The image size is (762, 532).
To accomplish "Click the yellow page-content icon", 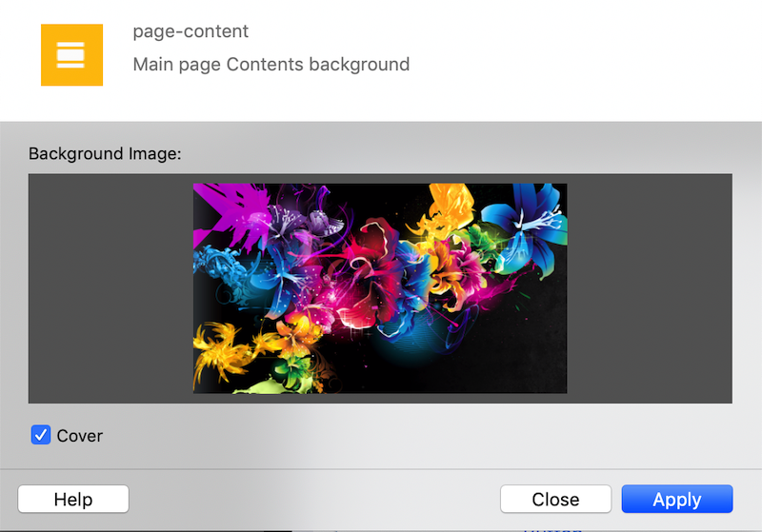I will [x=71, y=55].
